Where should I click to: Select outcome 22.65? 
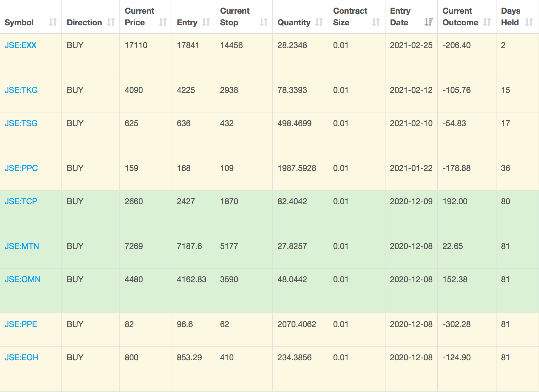pyautogui.click(x=452, y=246)
